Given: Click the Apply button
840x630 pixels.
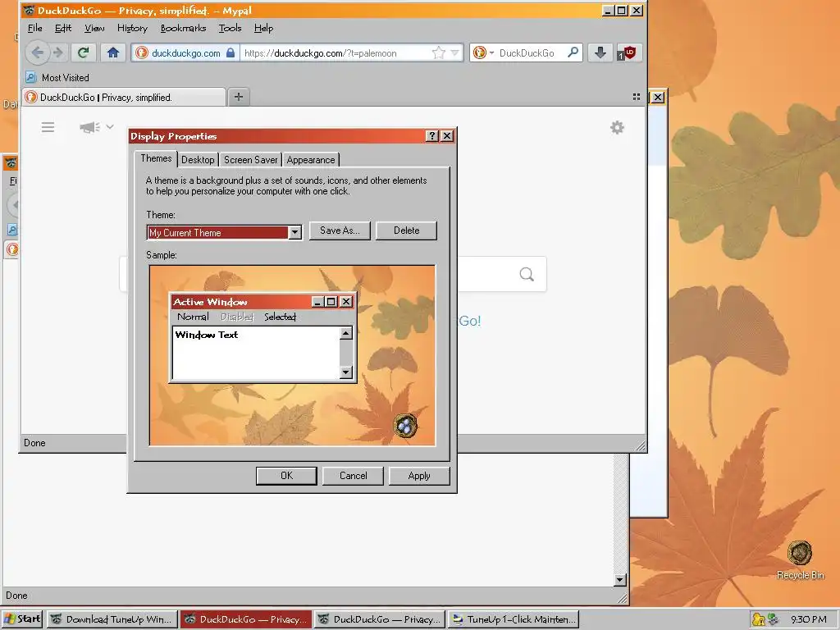Looking at the screenshot, I should 419,476.
